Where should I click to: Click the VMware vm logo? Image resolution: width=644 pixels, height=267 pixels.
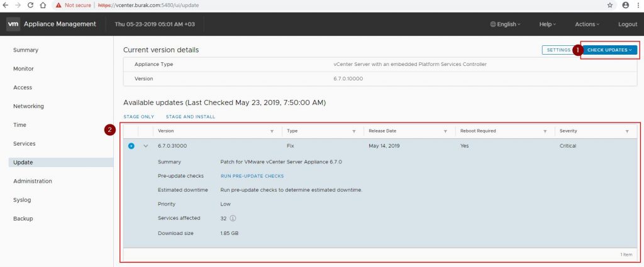13,25
